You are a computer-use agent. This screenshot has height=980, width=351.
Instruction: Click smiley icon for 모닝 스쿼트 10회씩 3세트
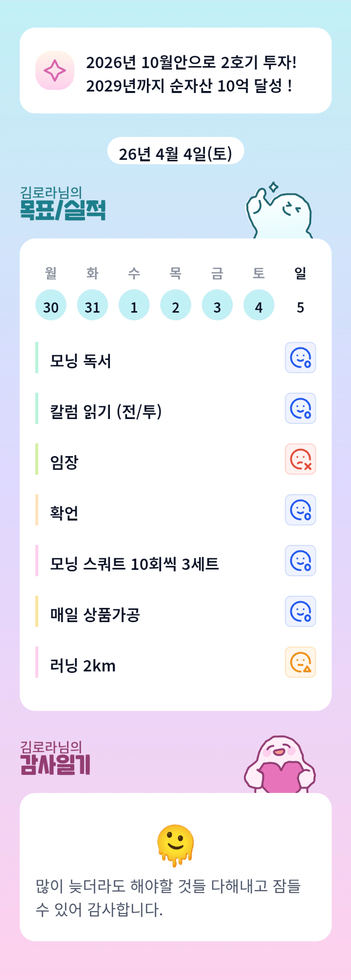[300, 561]
